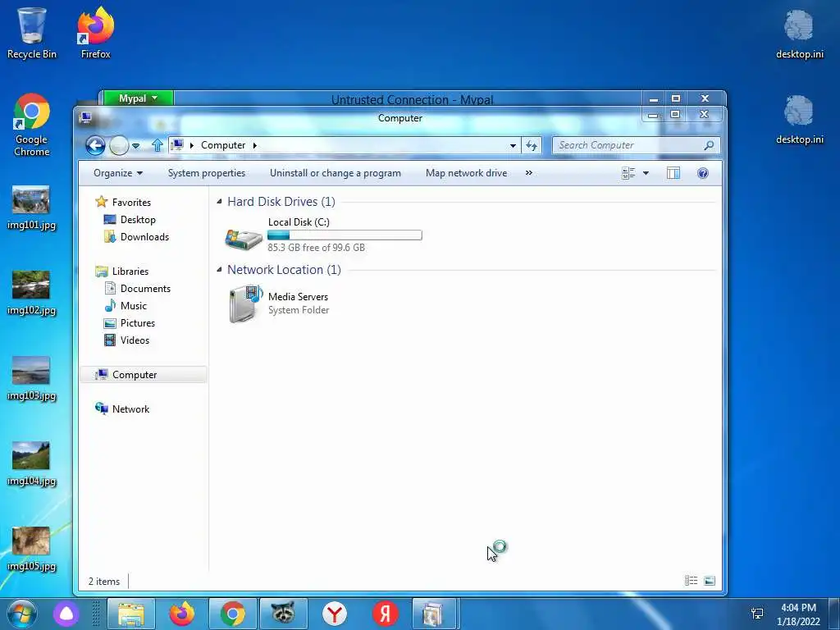Choose Uninstall or change a program

click(x=336, y=173)
